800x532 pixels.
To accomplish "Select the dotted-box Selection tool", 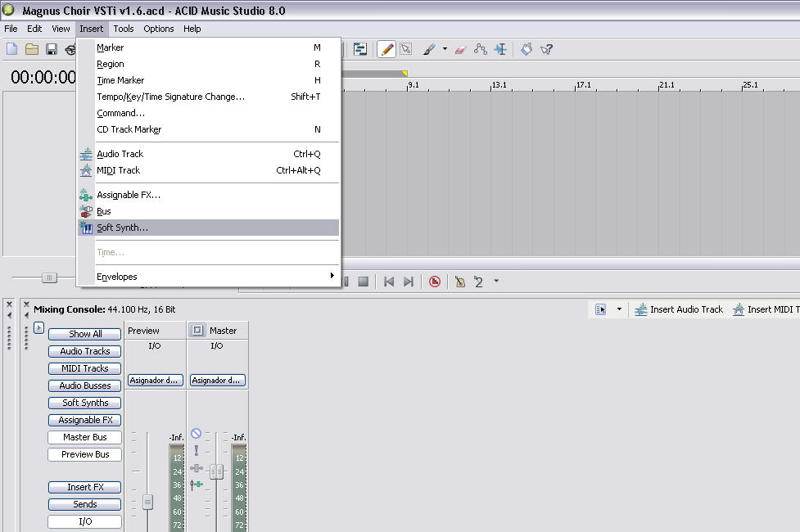I will [406, 49].
